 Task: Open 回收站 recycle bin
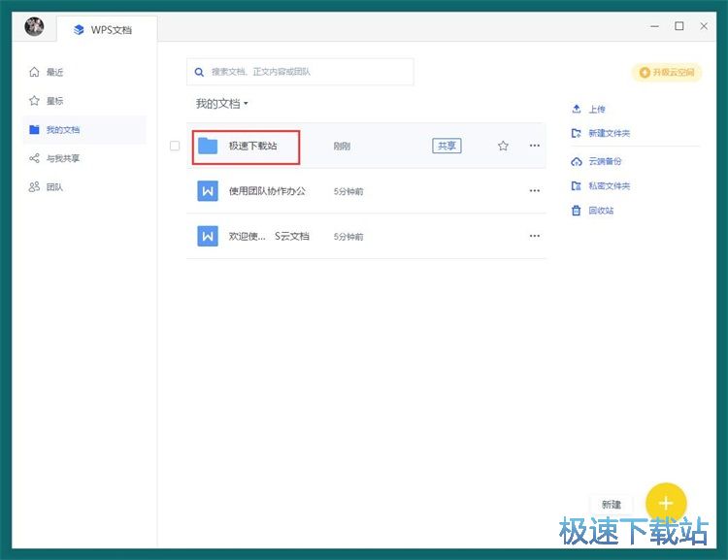[x=601, y=211]
